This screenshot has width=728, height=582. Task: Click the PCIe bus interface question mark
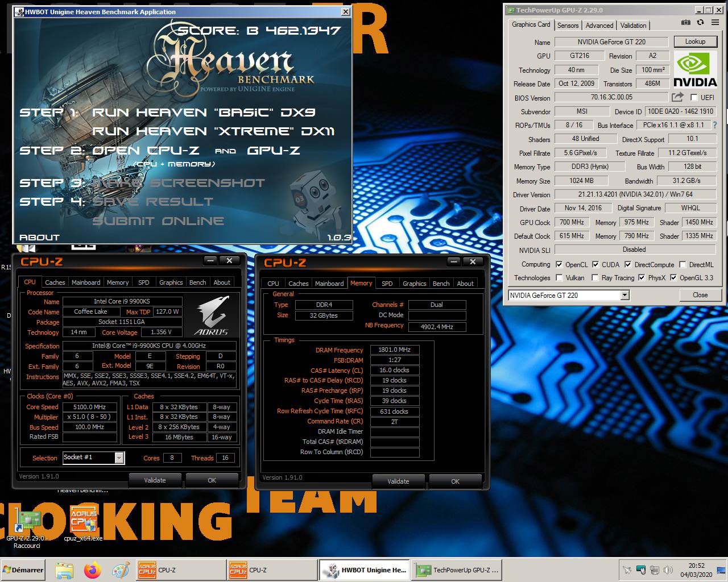coord(715,125)
